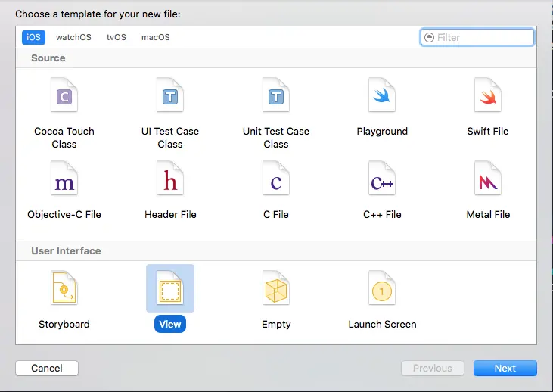The image size is (553, 392).
Task: Click the "C File" label
Action: tap(276, 214)
